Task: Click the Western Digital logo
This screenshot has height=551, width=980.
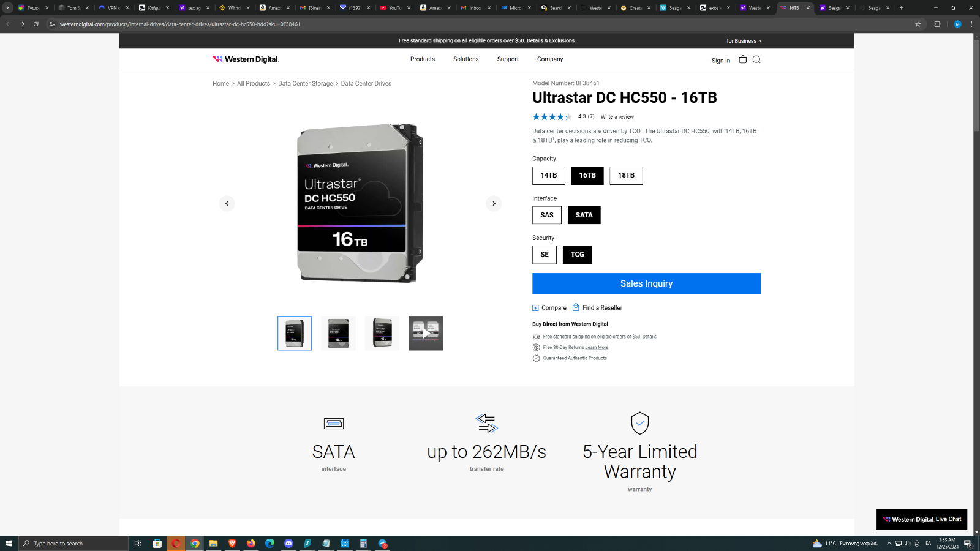Action: (246, 59)
